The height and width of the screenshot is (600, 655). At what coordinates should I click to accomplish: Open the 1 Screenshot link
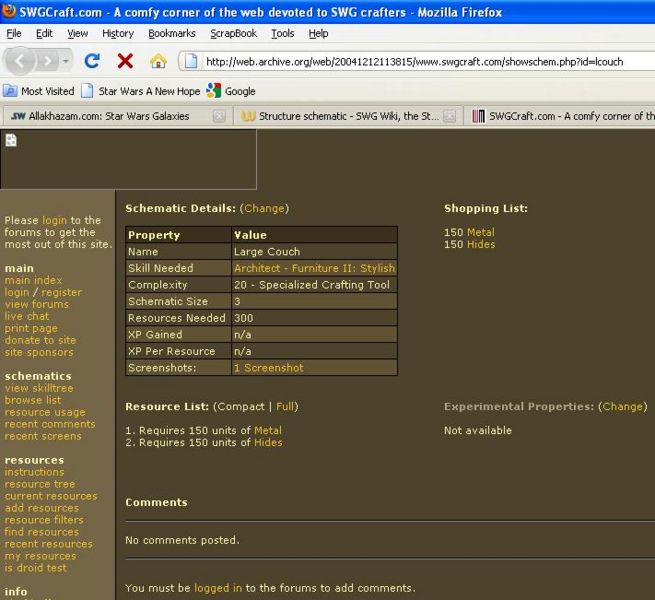pos(268,368)
